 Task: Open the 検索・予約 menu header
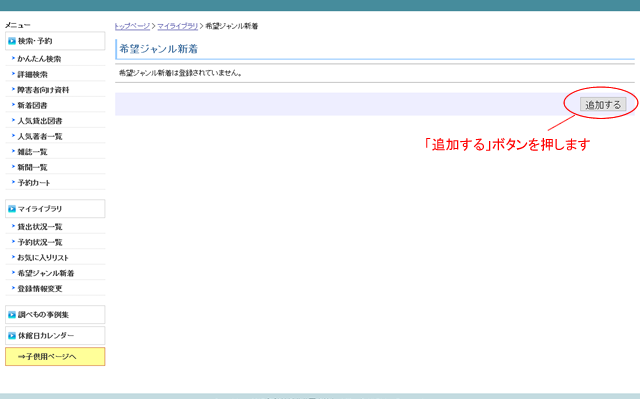pyautogui.click(x=55, y=41)
